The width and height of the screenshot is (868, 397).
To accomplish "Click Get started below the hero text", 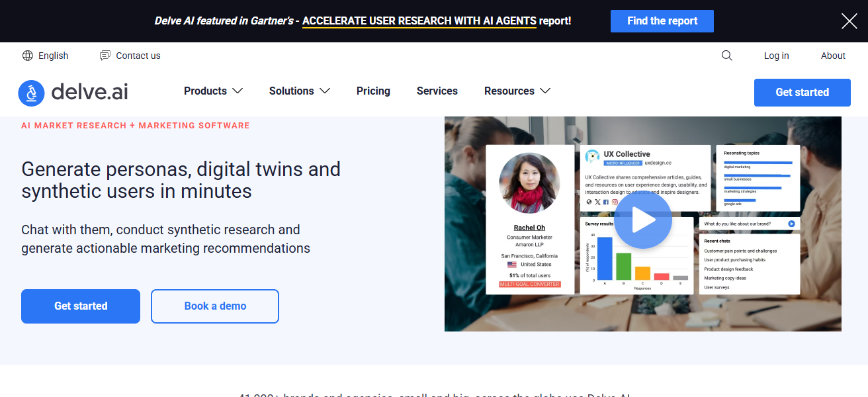I will point(81,306).
